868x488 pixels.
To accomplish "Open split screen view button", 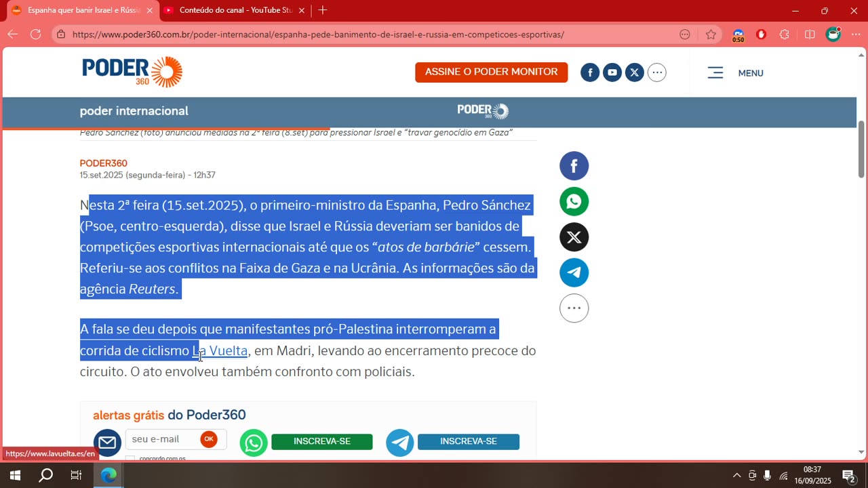I will pos(810,35).
